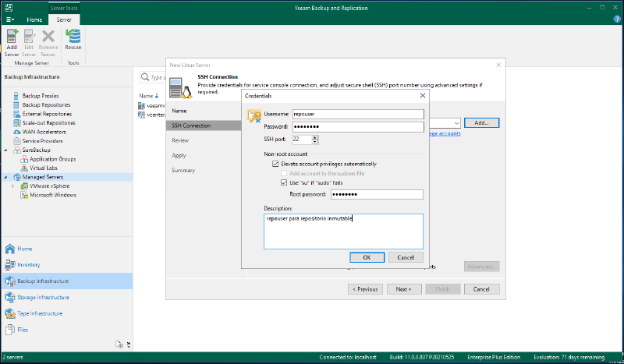Toggle Add account to the sudoers file
624x364 pixels.
coord(284,174)
